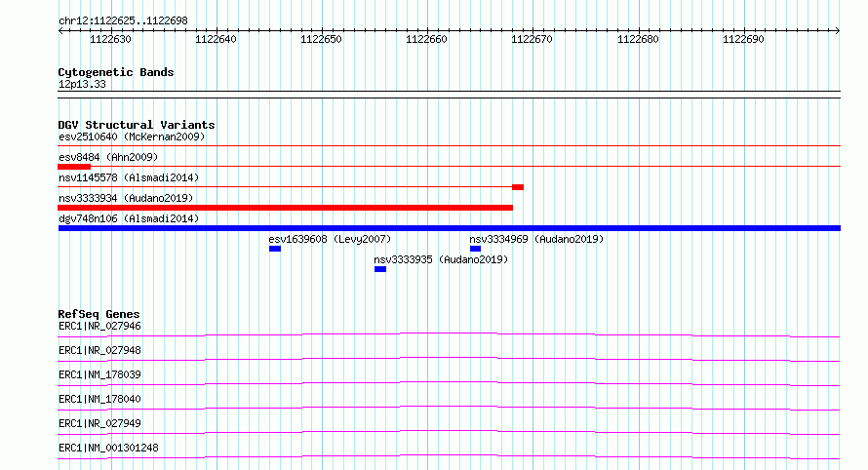This screenshot has height=470, width=868.
Task: Select transcript ERC1|NR_027946
Action: tap(99, 326)
